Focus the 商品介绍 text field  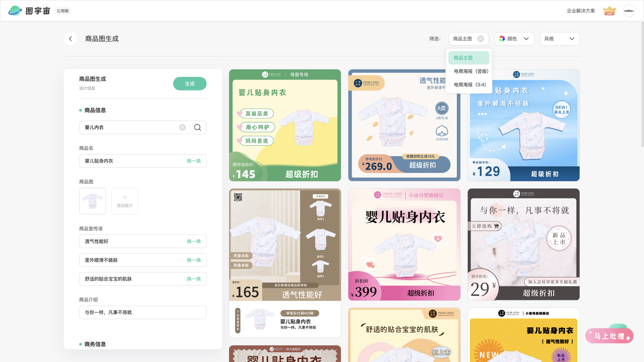(x=143, y=312)
